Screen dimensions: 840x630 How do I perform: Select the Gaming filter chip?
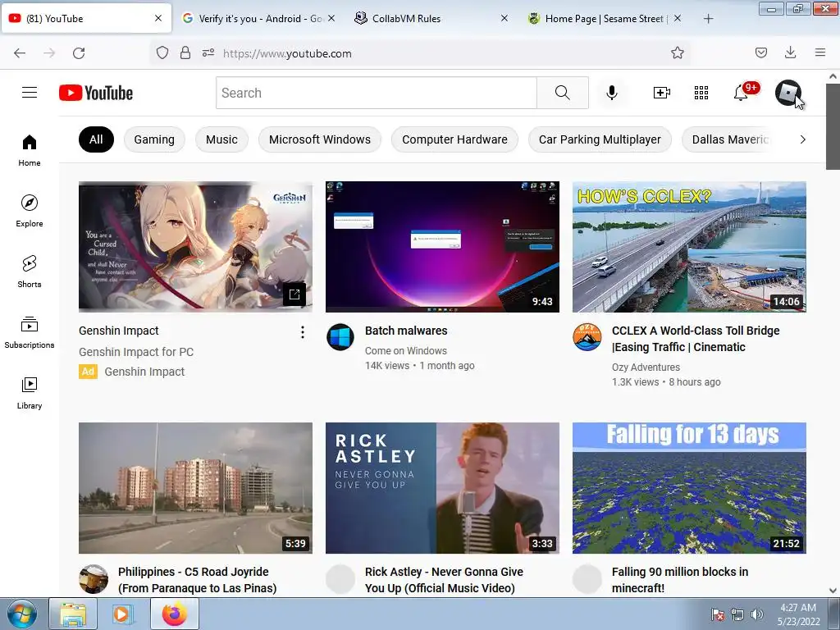coord(154,139)
